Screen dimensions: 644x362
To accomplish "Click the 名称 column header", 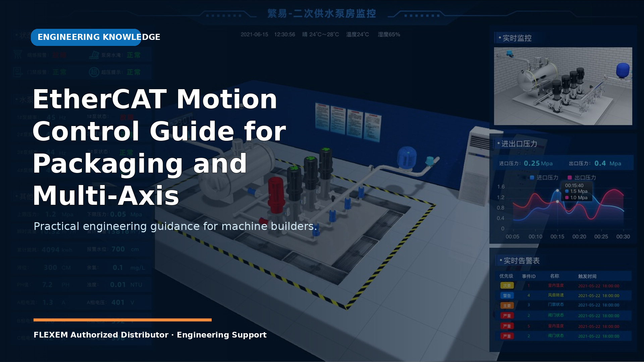I will (555, 276).
